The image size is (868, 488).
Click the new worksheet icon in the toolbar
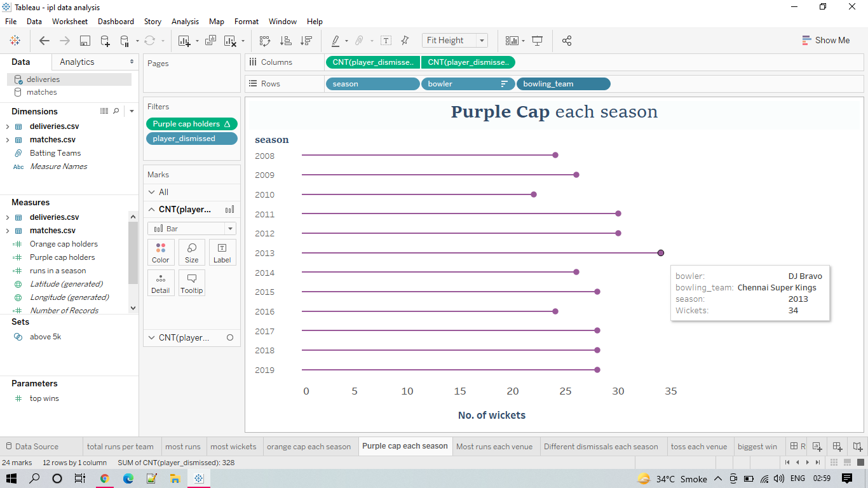184,41
